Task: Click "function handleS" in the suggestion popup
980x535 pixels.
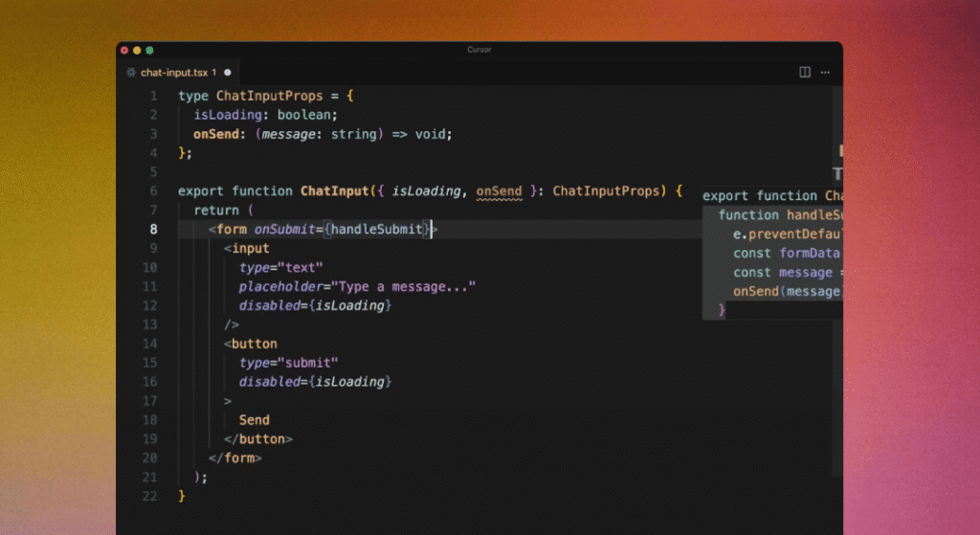Action: coord(780,215)
